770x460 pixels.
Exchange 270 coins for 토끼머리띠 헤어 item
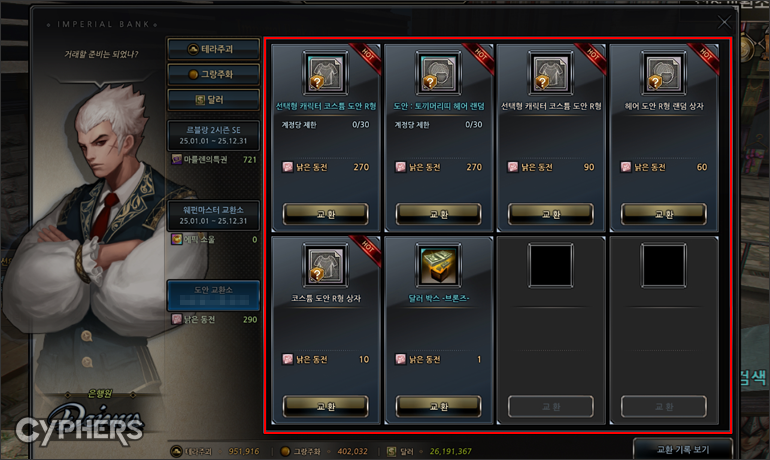439,214
